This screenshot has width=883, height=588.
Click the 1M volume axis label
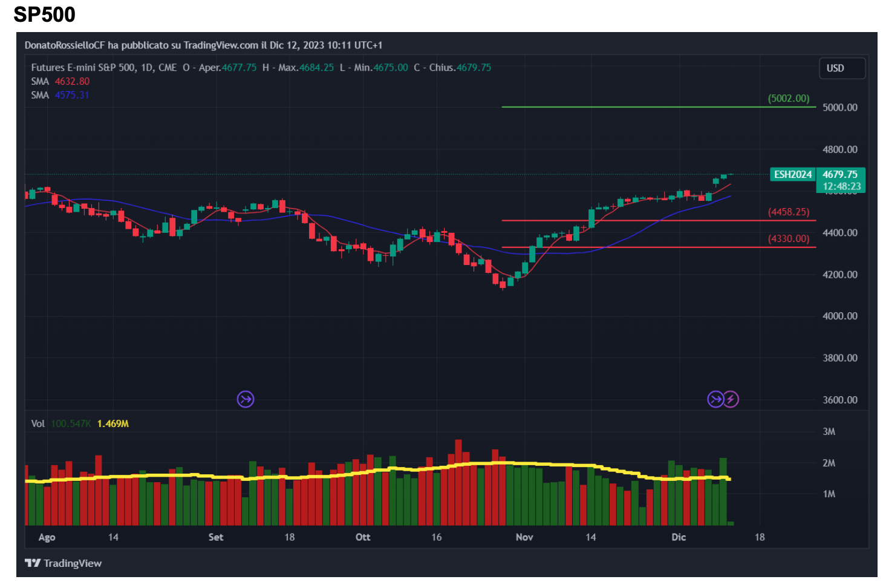[829, 494]
